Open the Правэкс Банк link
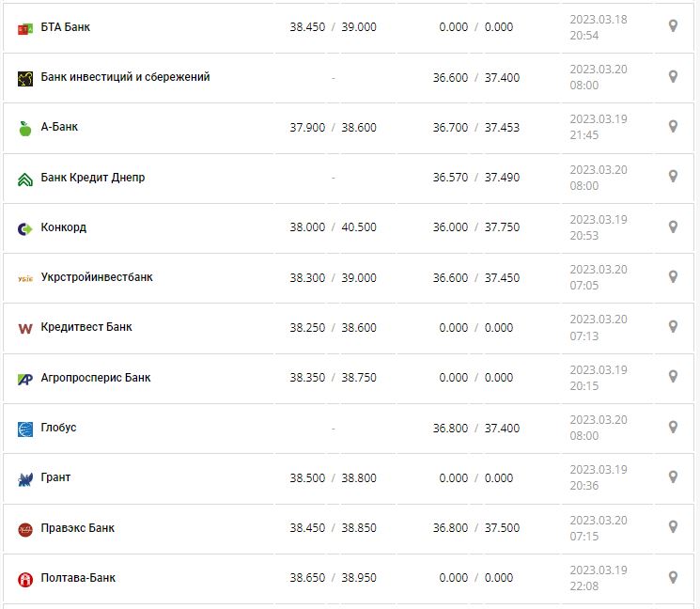Screen dimensions: 700x609 pos(78,528)
